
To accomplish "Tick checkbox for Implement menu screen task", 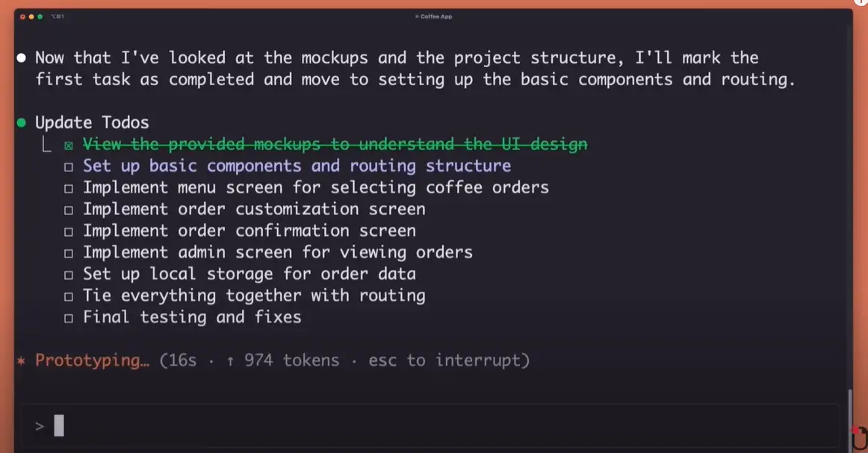I will tap(69, 189).
